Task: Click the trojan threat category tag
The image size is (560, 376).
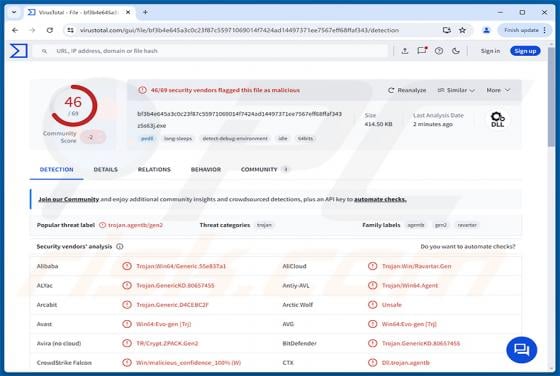Action: (x=264, y=225)
